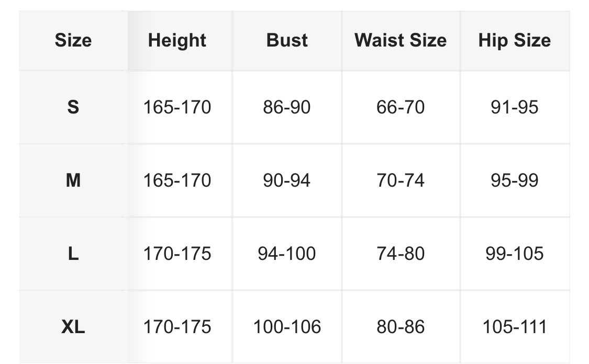Viewport: 589px width, 364px height.
Task: Click the 95-99 hip size cell
Action: tap(514, 180)
